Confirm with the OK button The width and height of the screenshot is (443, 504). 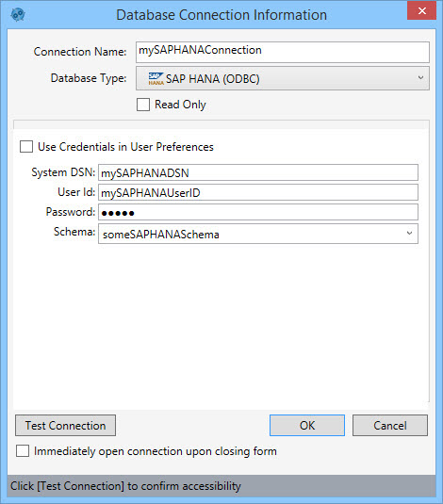click(307, 425)
